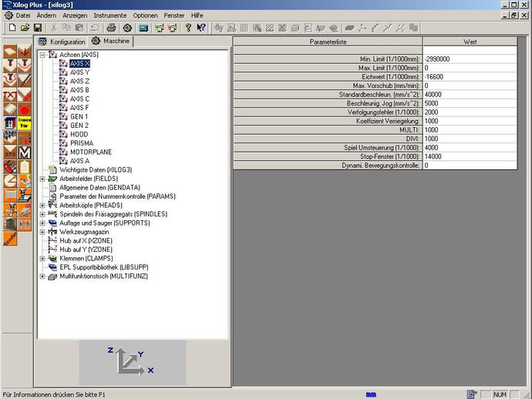Click the yellow question mark help icon
This screenshot has height=399, width=532.
click(x=188, y=28)
